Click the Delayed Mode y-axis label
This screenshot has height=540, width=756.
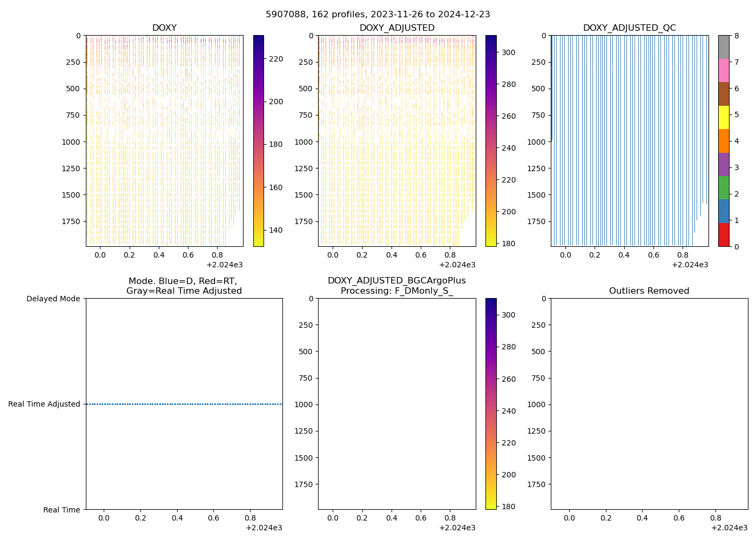(53, 299)
